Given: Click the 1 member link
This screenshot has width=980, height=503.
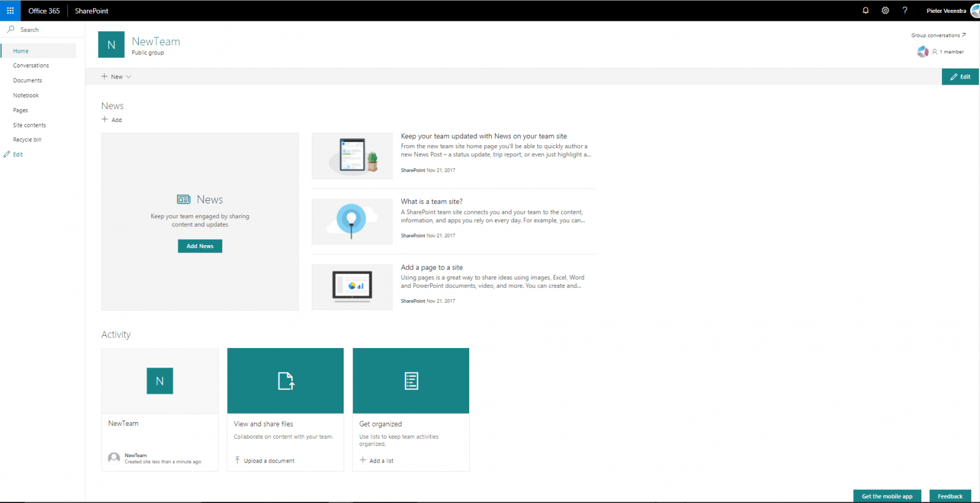Looking at the screenshot, I should [x=948, y=52].
